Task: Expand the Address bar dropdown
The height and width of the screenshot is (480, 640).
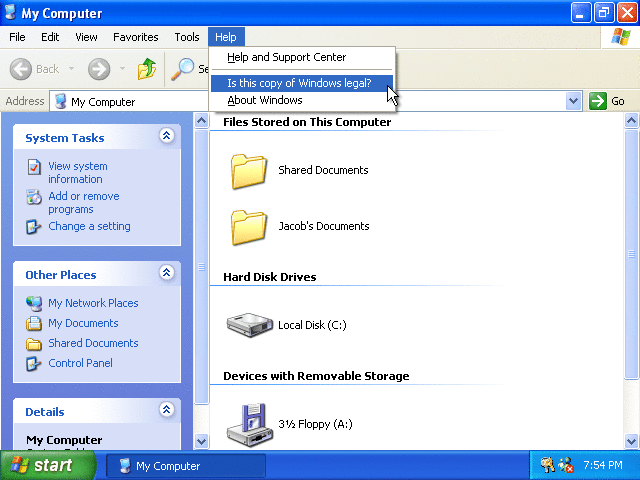Action: 573,101
